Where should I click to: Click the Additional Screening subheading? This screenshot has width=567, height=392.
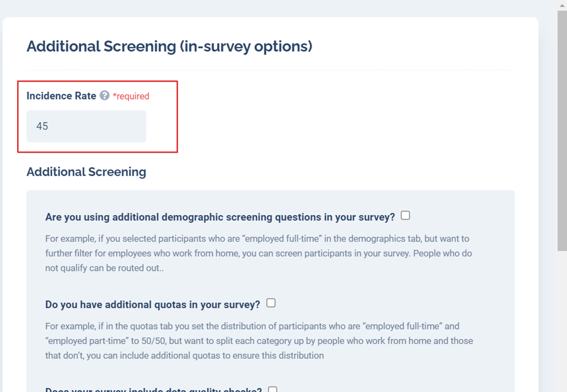coord(87,172)
